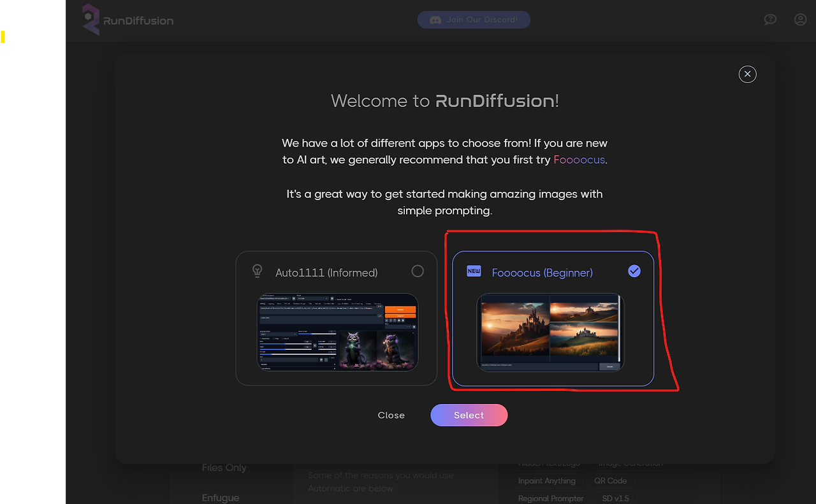This screenshot has height=504, width=816.
Task: Follow the pink Fooocus link
Action: point(579,160)
